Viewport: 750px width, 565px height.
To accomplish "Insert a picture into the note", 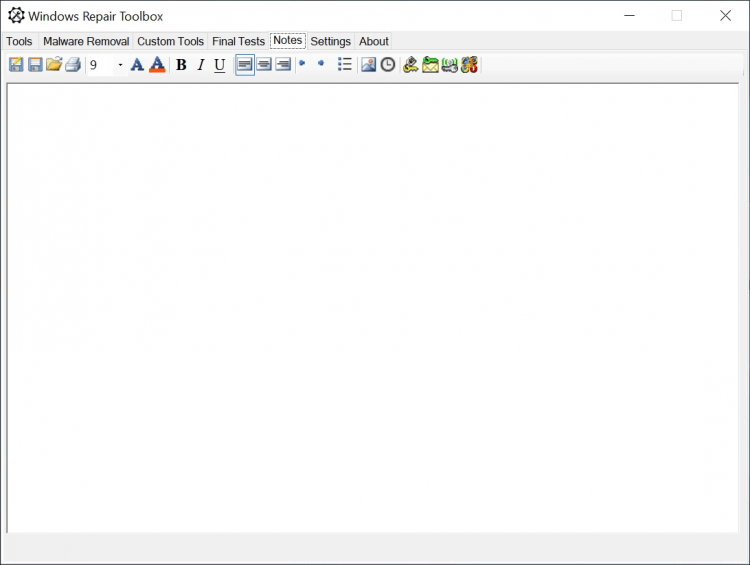I will pyautogui.click(x=369, y=65).
